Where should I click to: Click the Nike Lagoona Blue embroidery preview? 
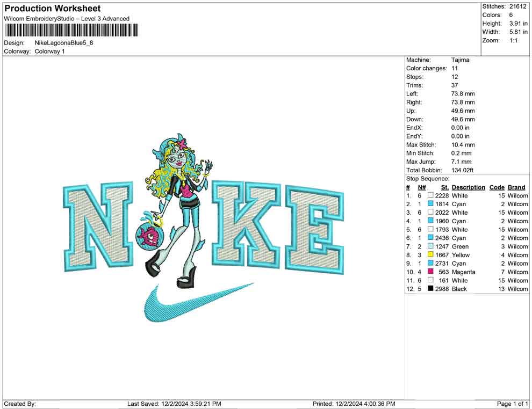(204, 228)
